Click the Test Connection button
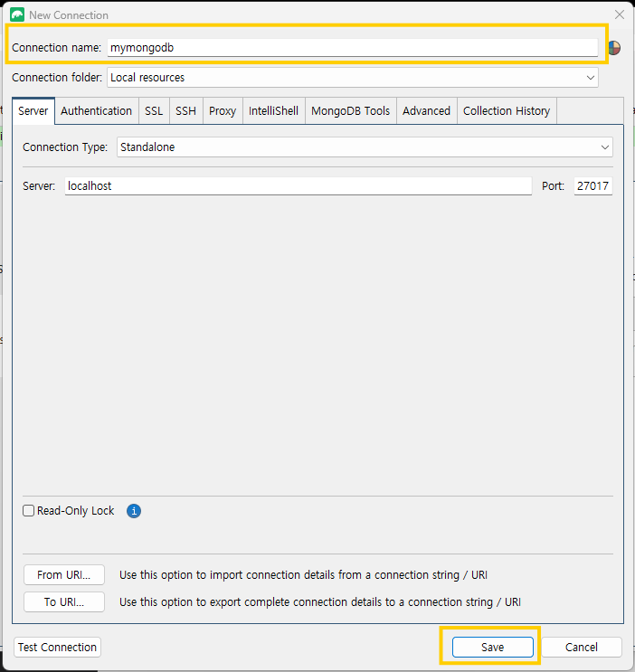Viewport: 635px width, 672px height. [58, 648]
